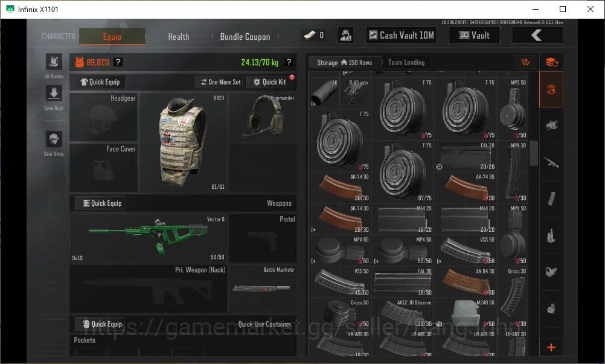The image size is (605, 364).
Task: Select the AN-94 30 magazine
Action: pyautogui.click(x=466, y=281)
